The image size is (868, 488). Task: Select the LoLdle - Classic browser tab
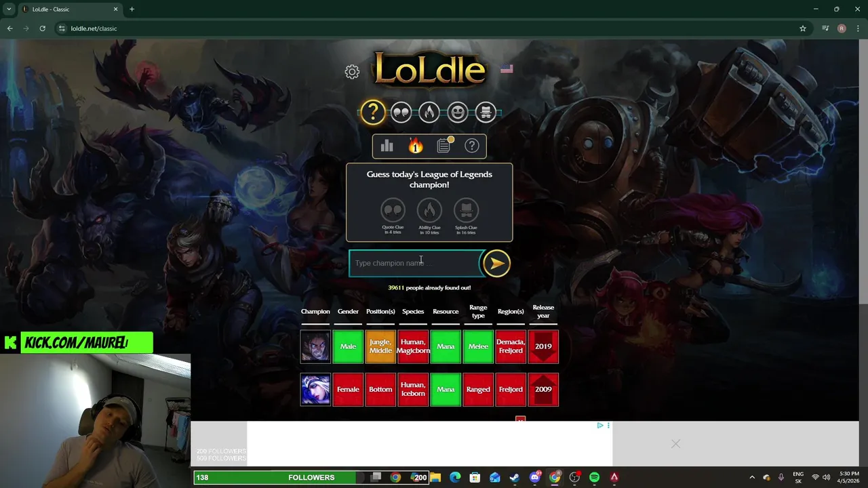(70, 9)
